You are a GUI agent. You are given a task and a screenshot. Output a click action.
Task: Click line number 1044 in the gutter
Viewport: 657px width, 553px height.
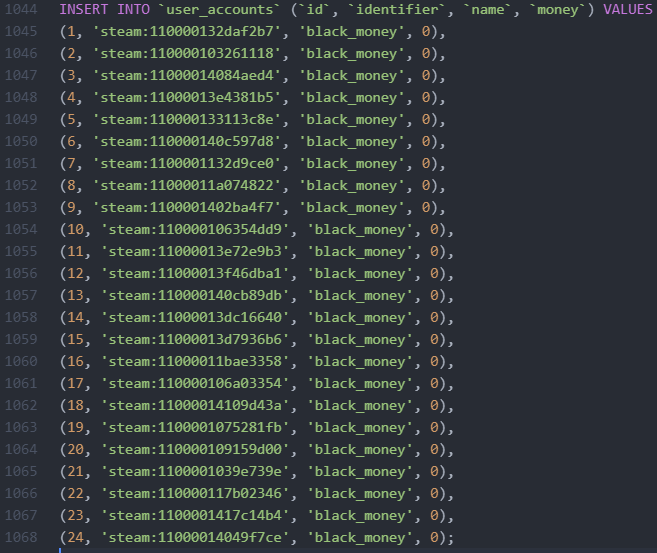[21, 9]
